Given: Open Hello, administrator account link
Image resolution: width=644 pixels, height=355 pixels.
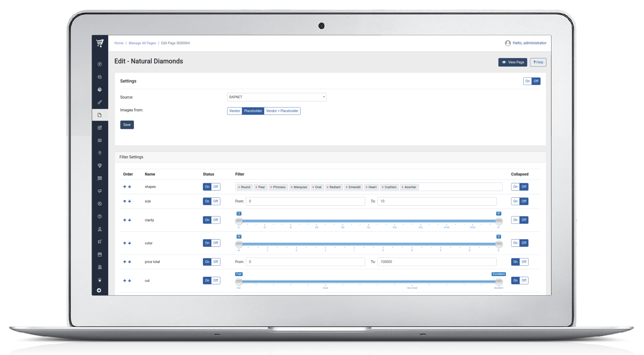Looking at the screenshot, I should (526, 43).
